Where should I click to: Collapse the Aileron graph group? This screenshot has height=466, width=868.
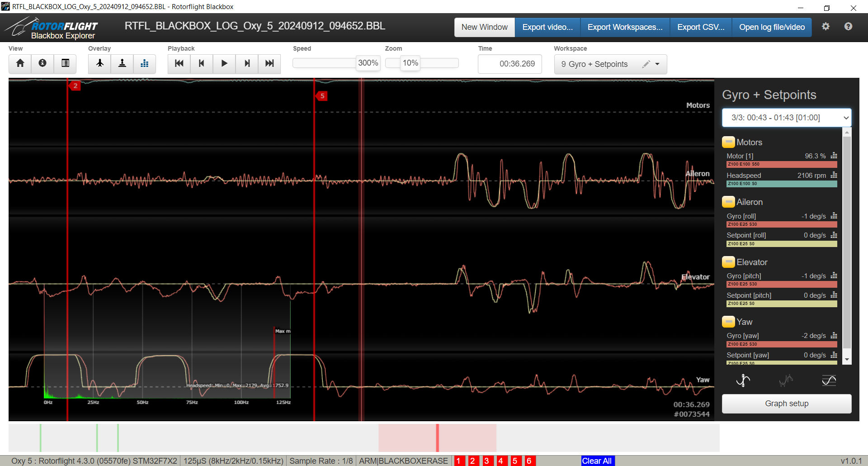click(728, 202)
